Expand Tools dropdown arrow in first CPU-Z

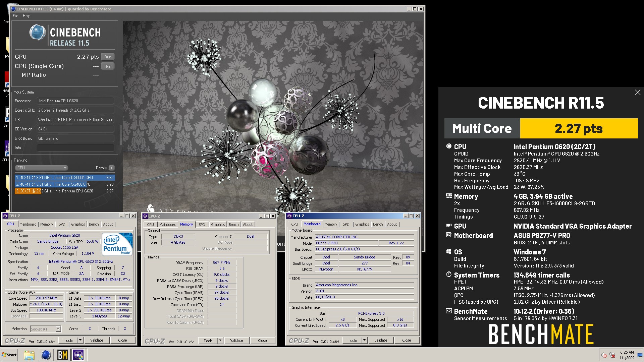[80, 340]
